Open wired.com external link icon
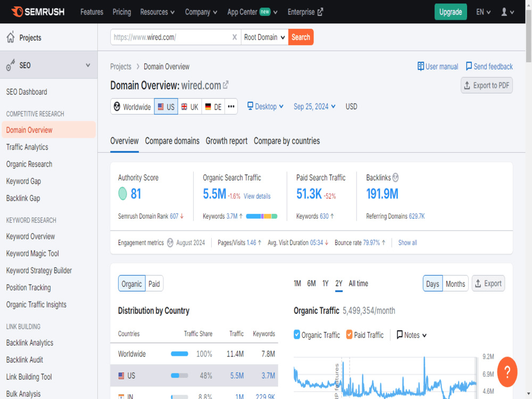This screenshot has height=399, width=532. (226, 85)
